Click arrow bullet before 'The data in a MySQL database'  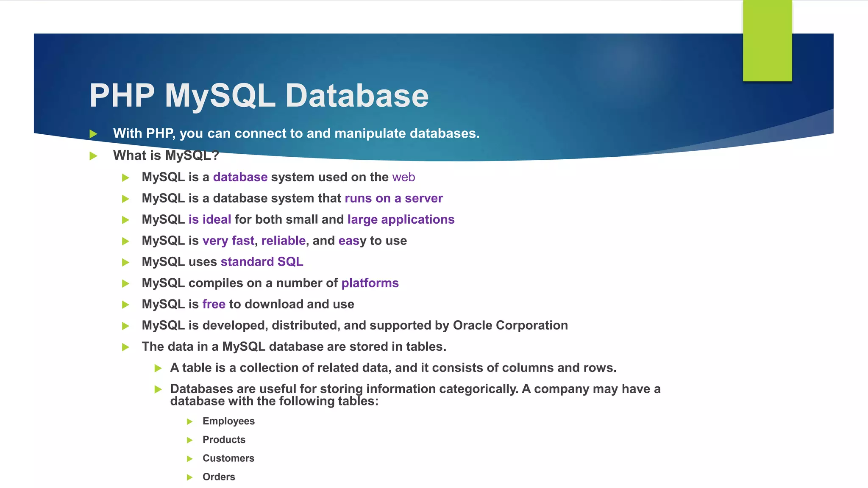pyautogui.click(x=125, y=347)
